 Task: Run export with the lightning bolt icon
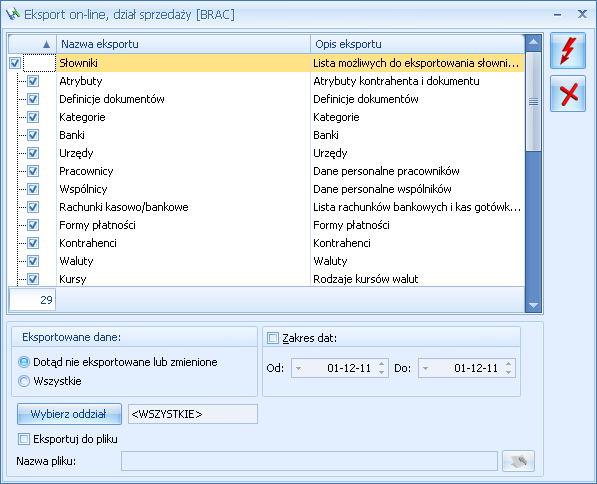coord(568,51)
